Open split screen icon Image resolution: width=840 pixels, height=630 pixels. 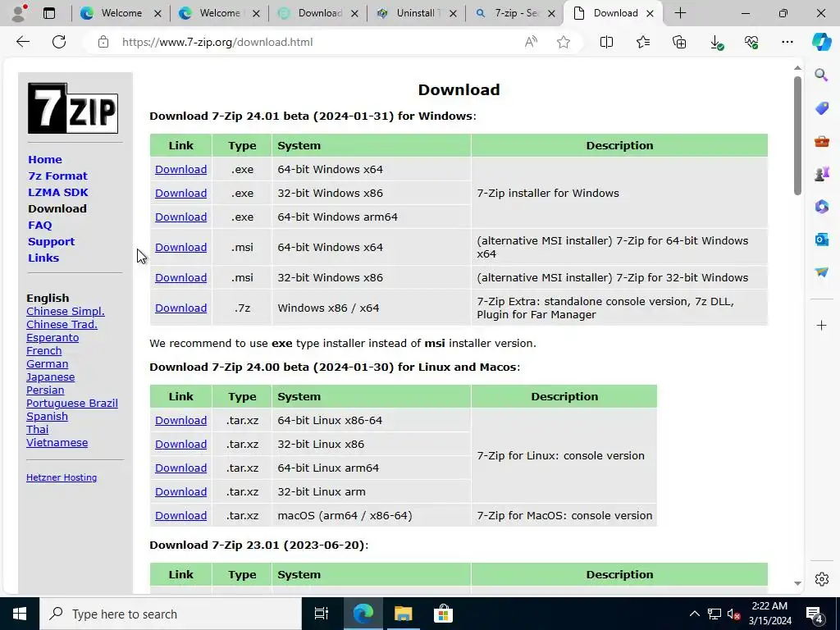[x=606, y=42]
